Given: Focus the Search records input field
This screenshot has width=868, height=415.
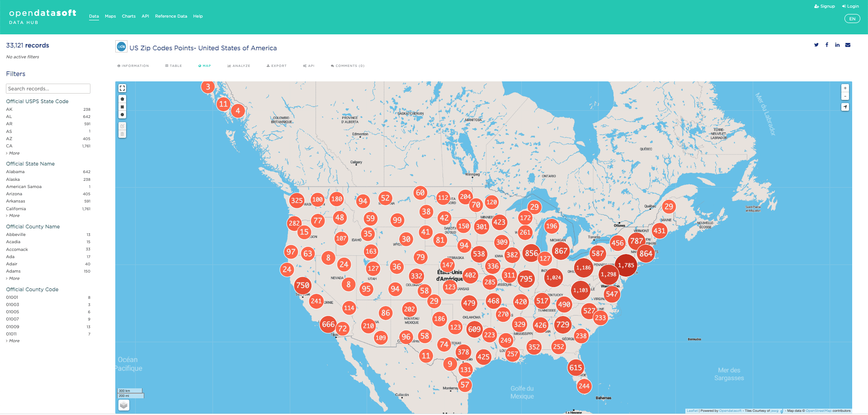Looking at the screenshot, I should click(48, 89).
